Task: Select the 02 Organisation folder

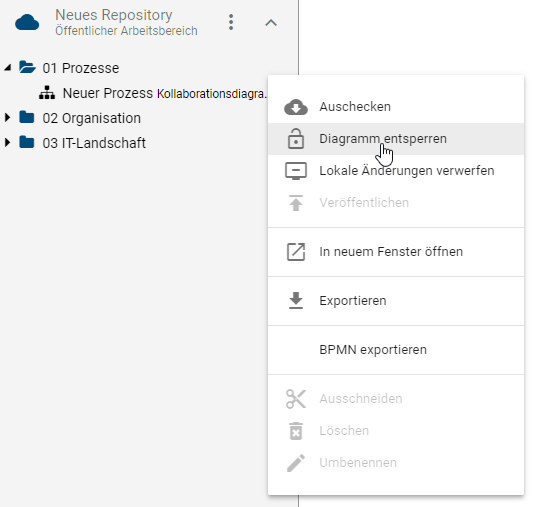Action: point(92,118)
